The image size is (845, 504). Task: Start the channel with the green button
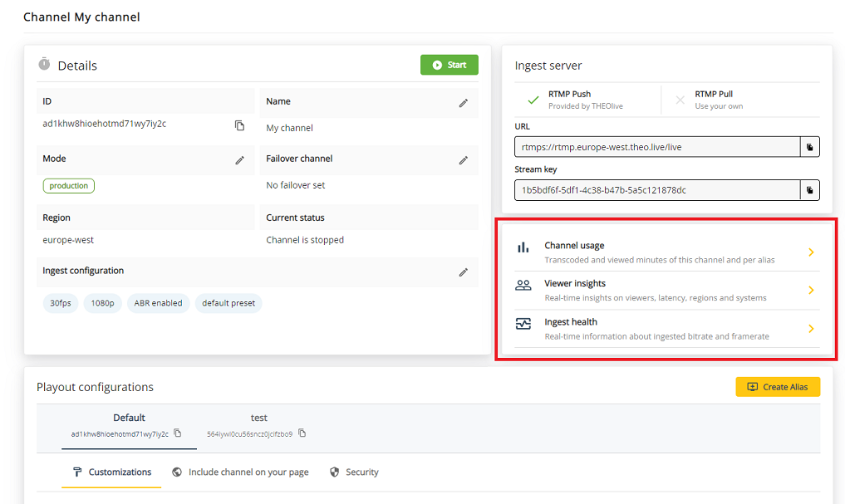449,64
